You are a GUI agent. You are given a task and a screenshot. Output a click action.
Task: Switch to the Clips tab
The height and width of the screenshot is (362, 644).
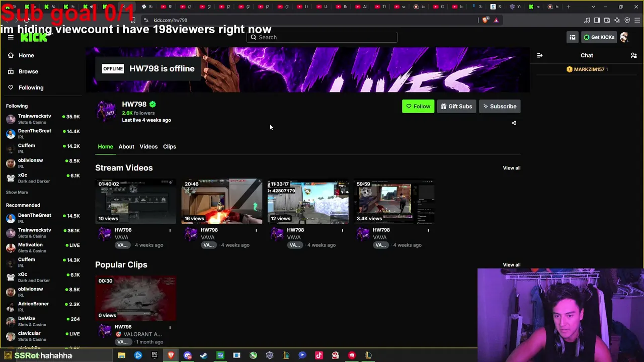[x=170, y=146]
